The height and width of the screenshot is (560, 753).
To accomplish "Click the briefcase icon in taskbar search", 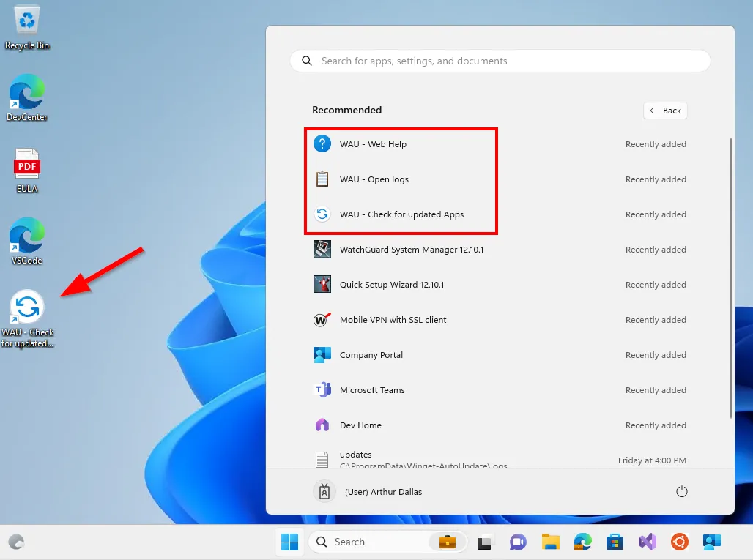I will 447,542.
